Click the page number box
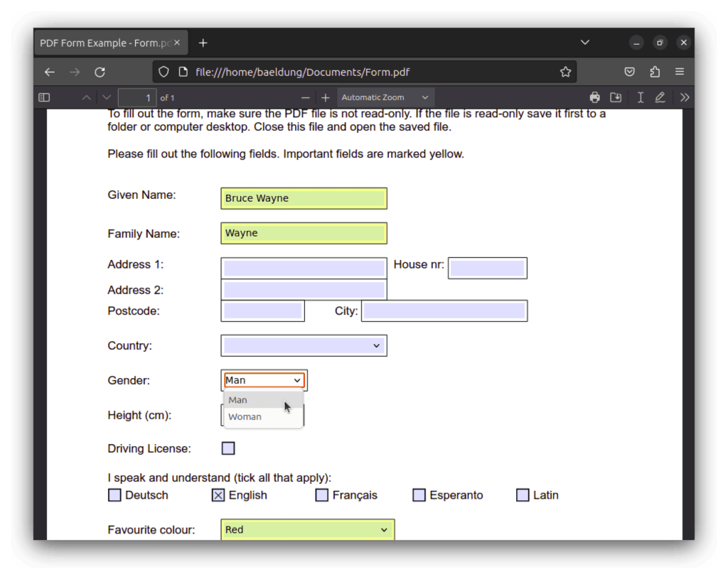The width and height of the screenshot is (728, 579). pos(137,98)
